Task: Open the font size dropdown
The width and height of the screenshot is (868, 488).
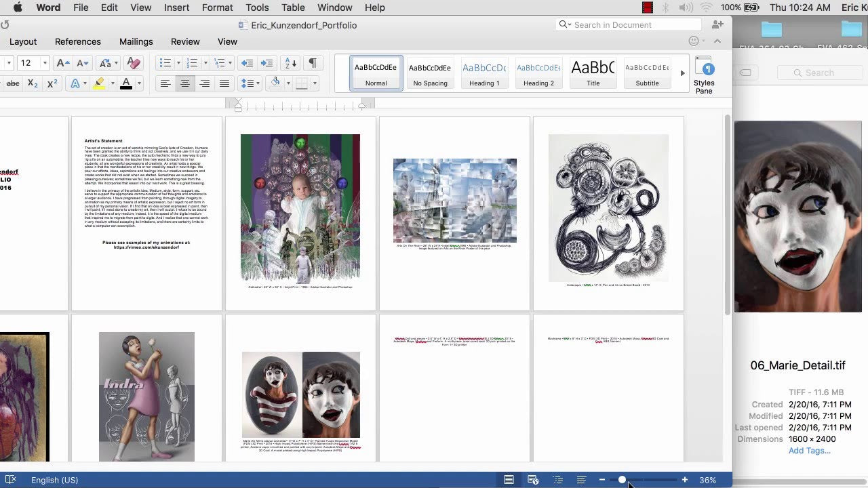Action: pyautogui.click(x=45, y=63)
